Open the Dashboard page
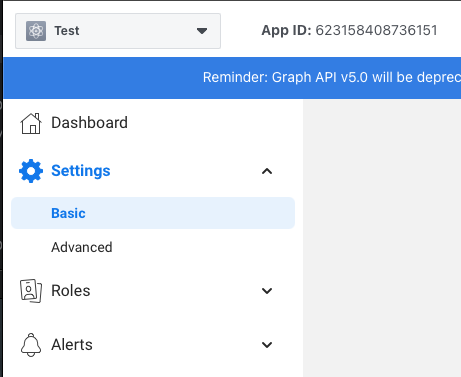 tap(89, 123)
